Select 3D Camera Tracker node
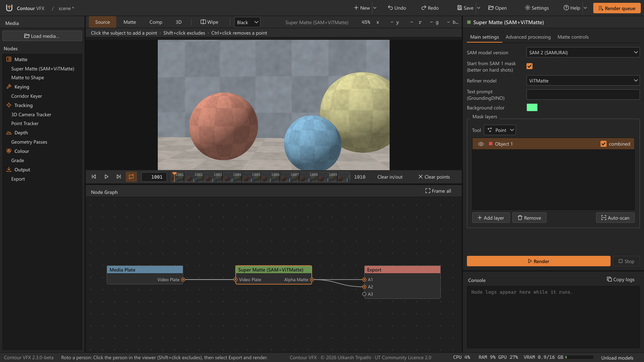 31,115
